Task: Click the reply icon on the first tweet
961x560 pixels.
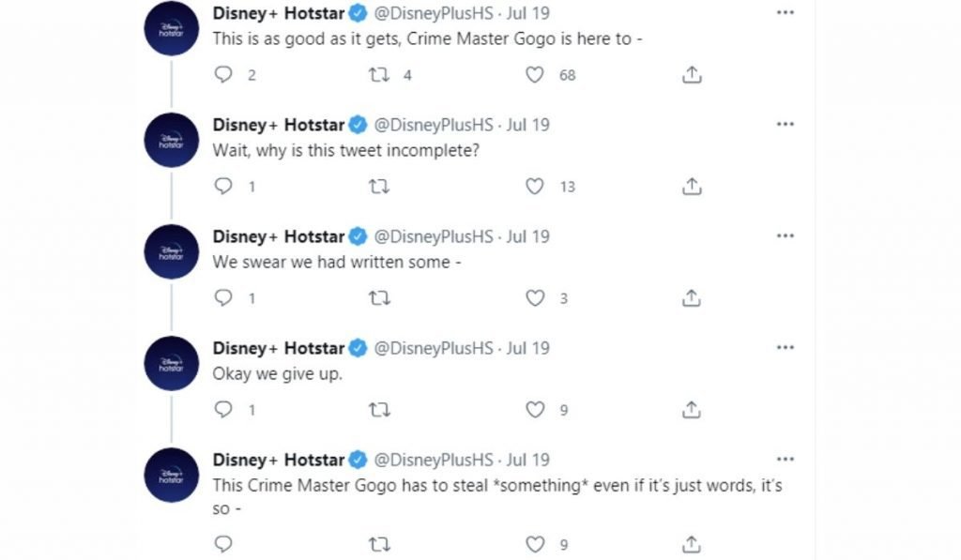Action: [221, 75]
